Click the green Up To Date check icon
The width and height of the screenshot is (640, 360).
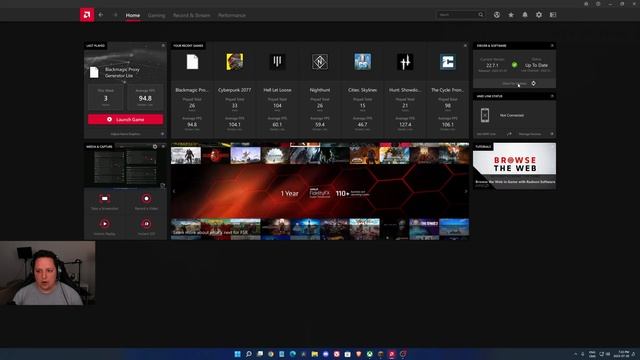(514, 64)
